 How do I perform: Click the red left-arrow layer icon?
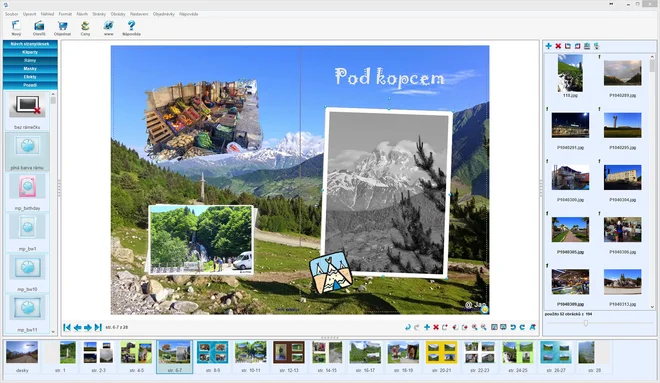click(455, 327)
